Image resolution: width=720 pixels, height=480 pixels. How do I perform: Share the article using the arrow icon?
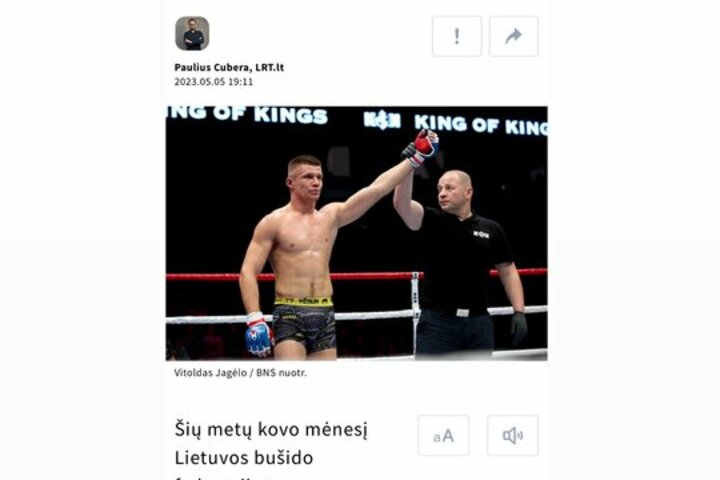tap(514, 36)
